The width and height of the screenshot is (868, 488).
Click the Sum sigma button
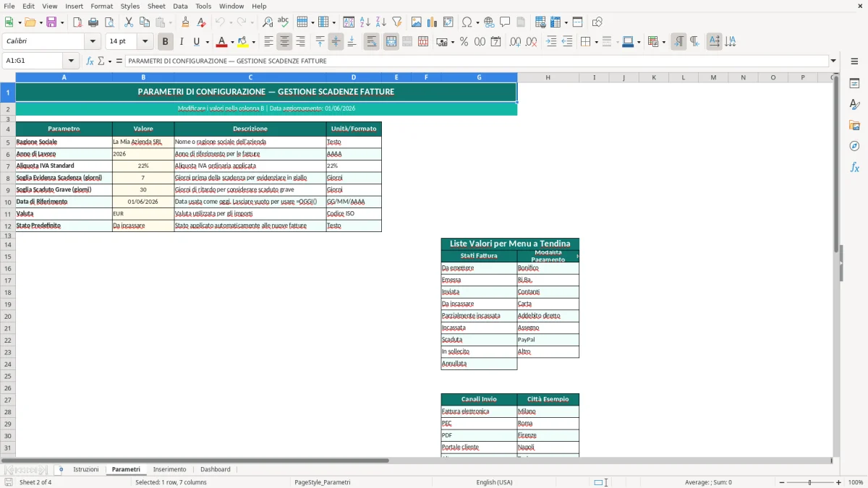tap(101, 61)
